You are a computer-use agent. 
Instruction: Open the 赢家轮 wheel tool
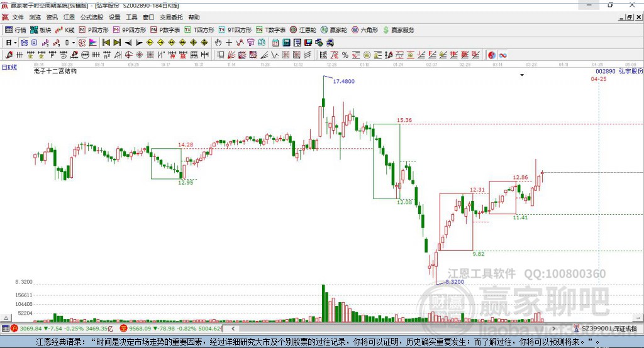pos(334,30)
